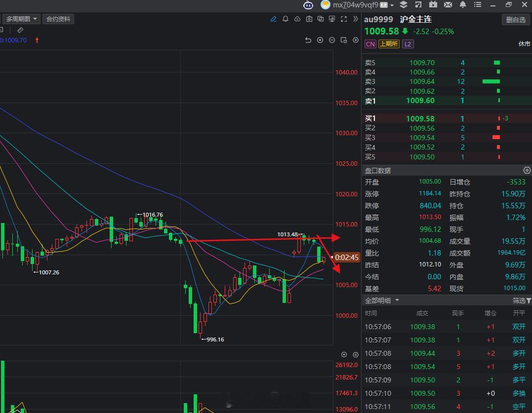
Task: Open chart settings via the gear icon
Action: pos(355,40)
